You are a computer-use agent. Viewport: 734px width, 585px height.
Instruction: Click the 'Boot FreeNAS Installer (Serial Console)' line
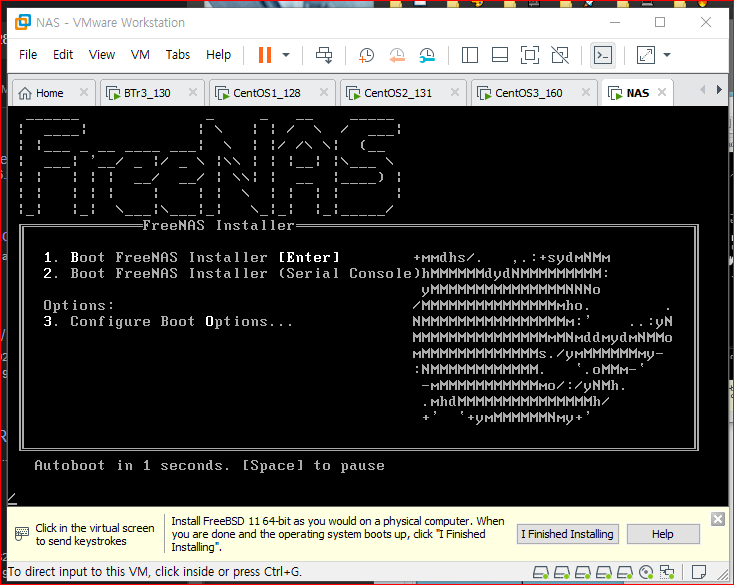click(x=232, y=274)
